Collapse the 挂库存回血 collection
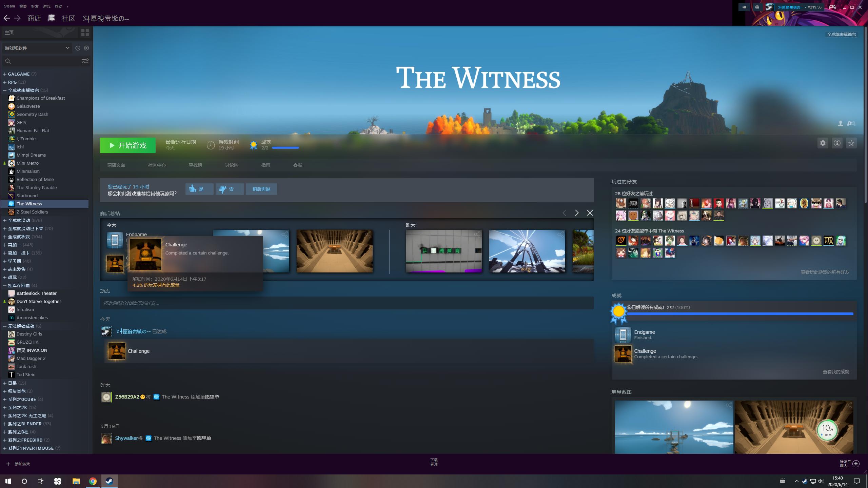 [5, 285]
